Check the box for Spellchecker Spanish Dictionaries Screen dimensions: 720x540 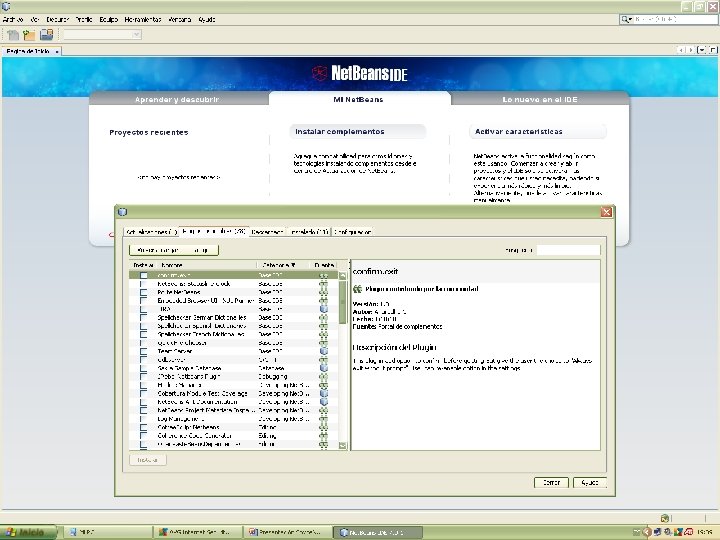point(144,326)
